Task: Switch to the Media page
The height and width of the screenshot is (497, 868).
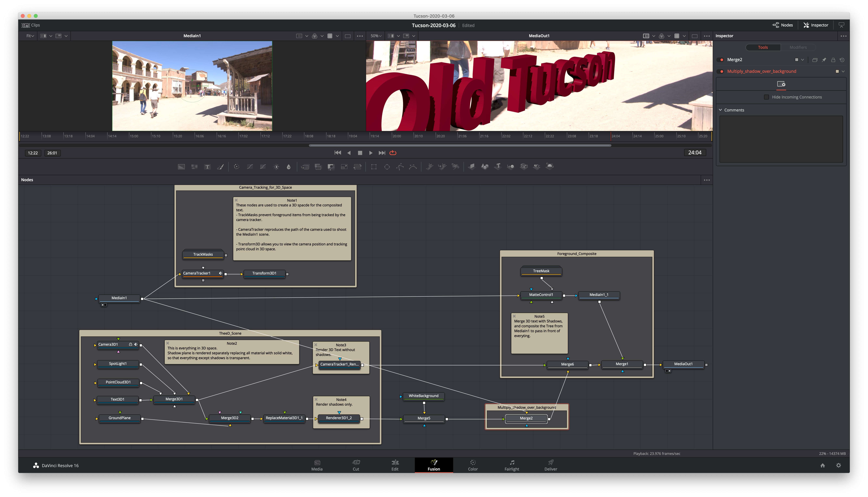Action: (x=317, y=465)
